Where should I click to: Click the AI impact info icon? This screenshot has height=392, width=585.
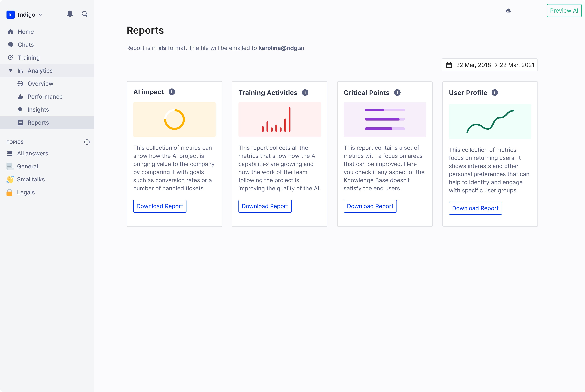(172, 92)
